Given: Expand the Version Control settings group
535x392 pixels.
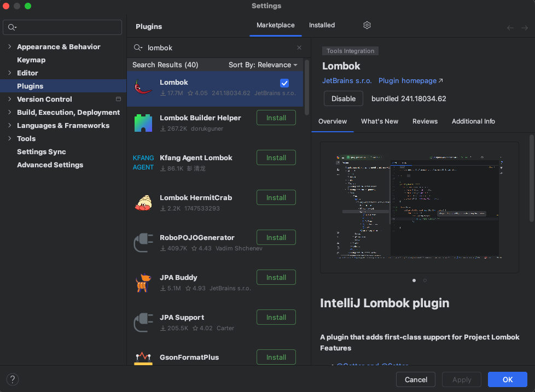Looking at the screenshot, I should (x=9, y=99).
